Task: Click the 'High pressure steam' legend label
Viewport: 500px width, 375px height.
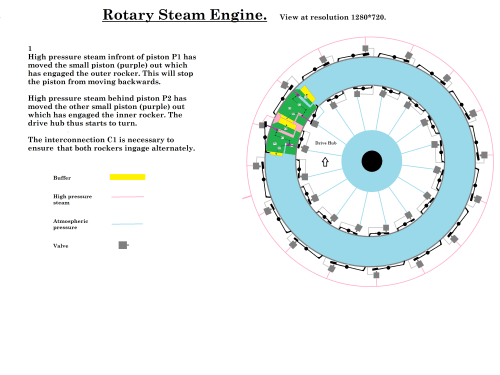Action: 72,199
